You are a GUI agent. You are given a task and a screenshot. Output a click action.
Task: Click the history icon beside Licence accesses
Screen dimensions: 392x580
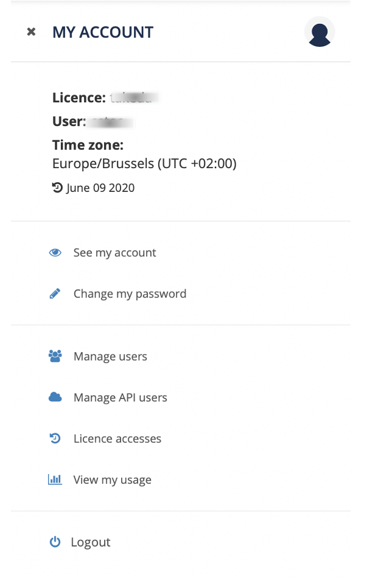coord(55,439)
